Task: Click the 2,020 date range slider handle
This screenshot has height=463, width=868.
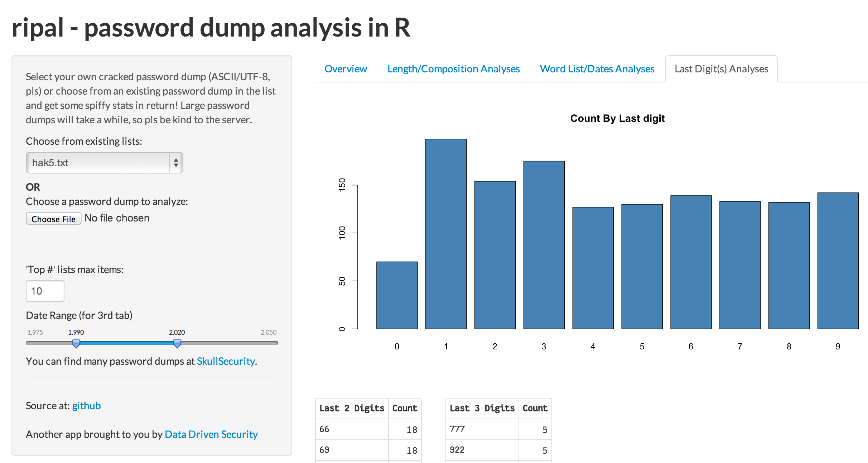Action: (177, 343)
